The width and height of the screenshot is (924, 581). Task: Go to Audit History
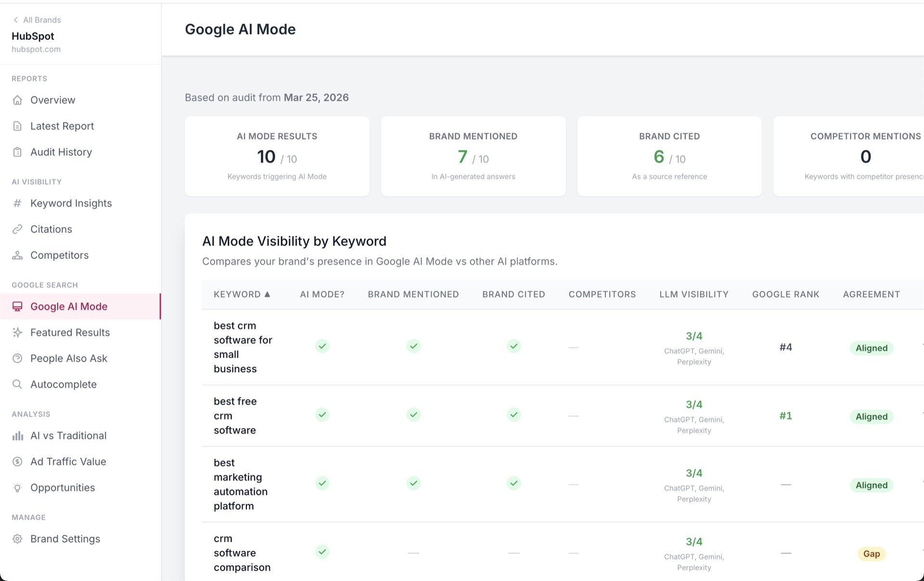[80, 152]
